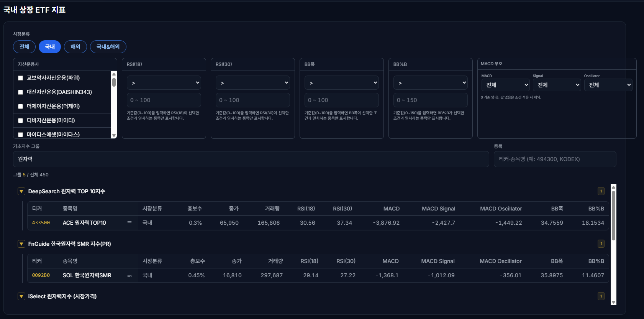Click volume value 297,687

click(x=272, y=275)
